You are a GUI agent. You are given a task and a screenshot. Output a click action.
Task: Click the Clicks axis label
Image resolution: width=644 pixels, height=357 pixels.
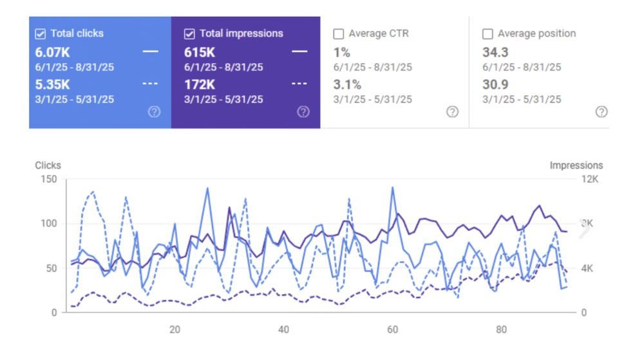click(x=48, y=165)
